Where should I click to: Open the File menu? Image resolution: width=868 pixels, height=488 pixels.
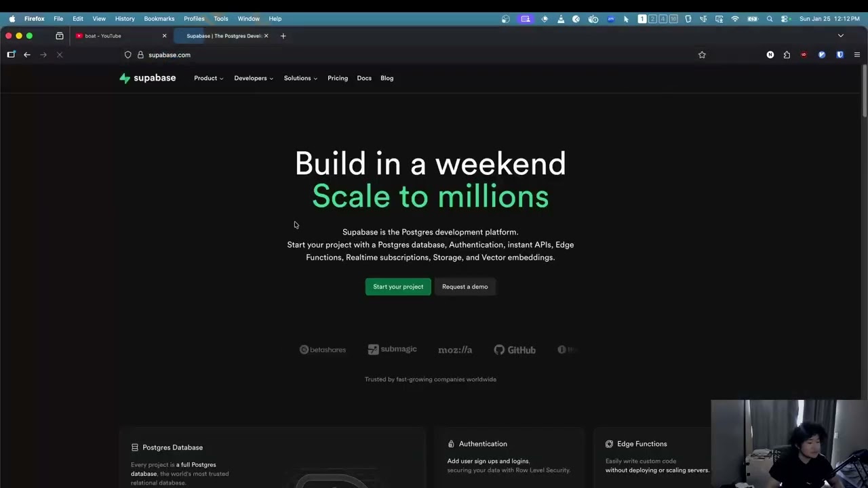pyautogui.click(x=58, y=19)
